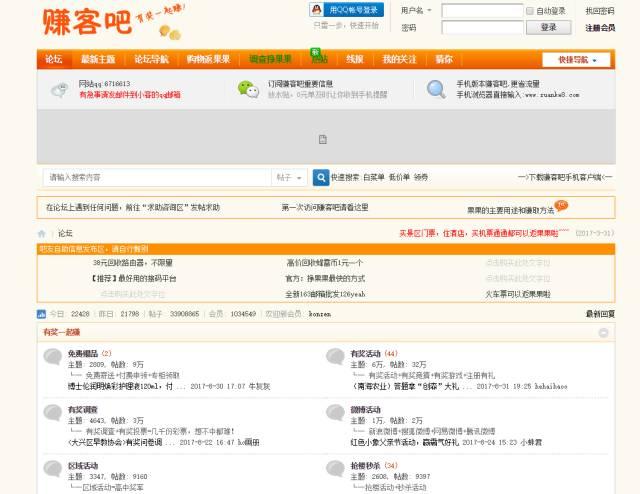Expand the 快捷导航 quick navigation dropdown

[576, 60]
